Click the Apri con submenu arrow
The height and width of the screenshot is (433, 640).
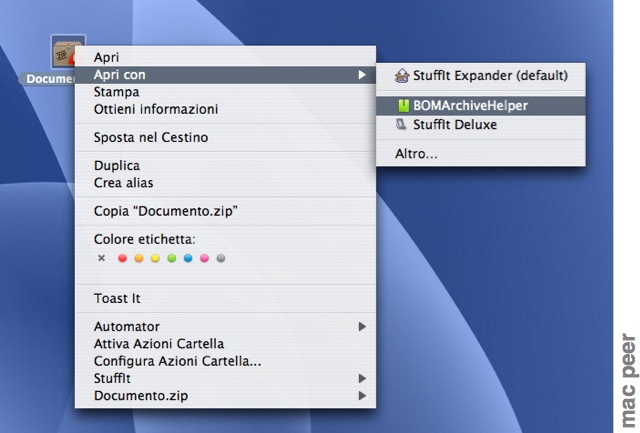[x=362, y=75]
